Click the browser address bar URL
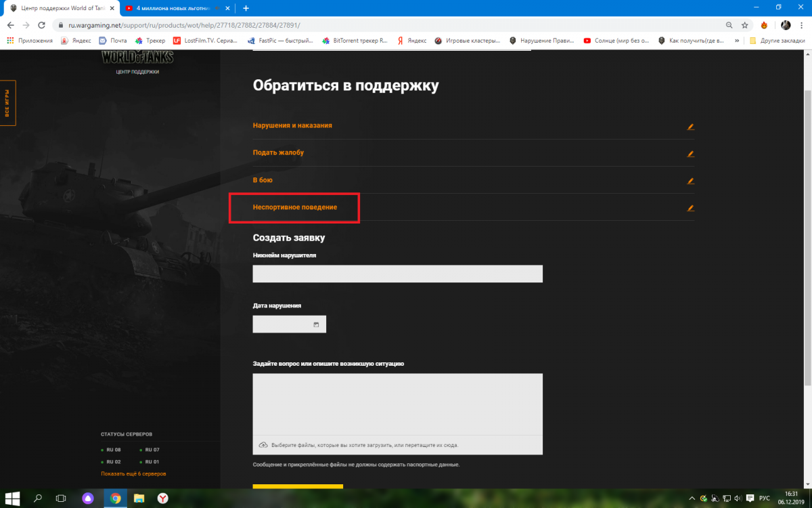This screenshot has height=508, width=812. click(184, 25)
